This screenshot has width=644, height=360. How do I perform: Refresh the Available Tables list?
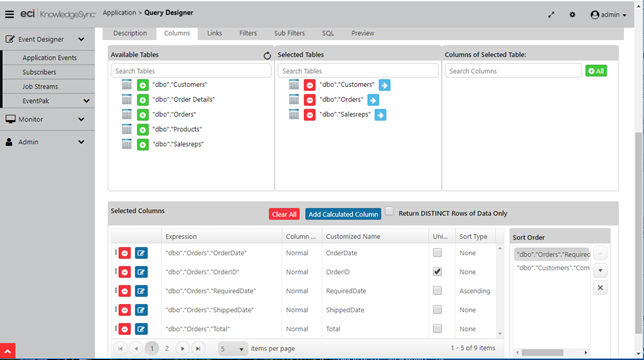coord(267,55)
